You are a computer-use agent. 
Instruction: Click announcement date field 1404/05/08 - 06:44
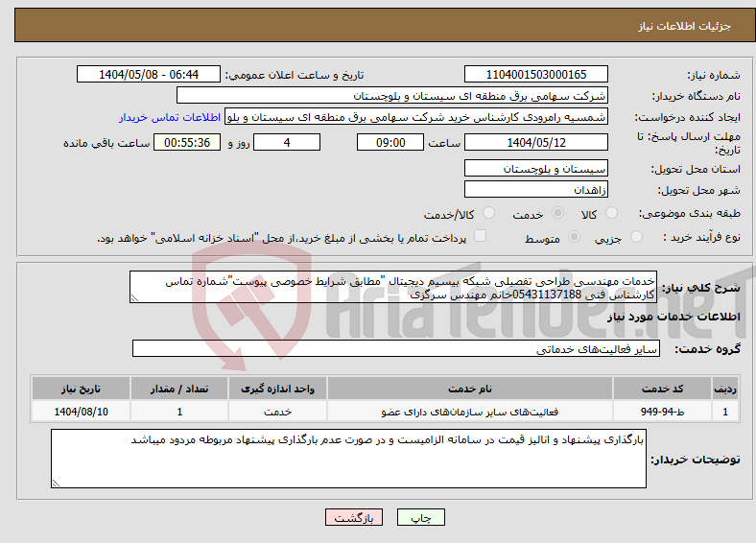(x=149, y=74)
